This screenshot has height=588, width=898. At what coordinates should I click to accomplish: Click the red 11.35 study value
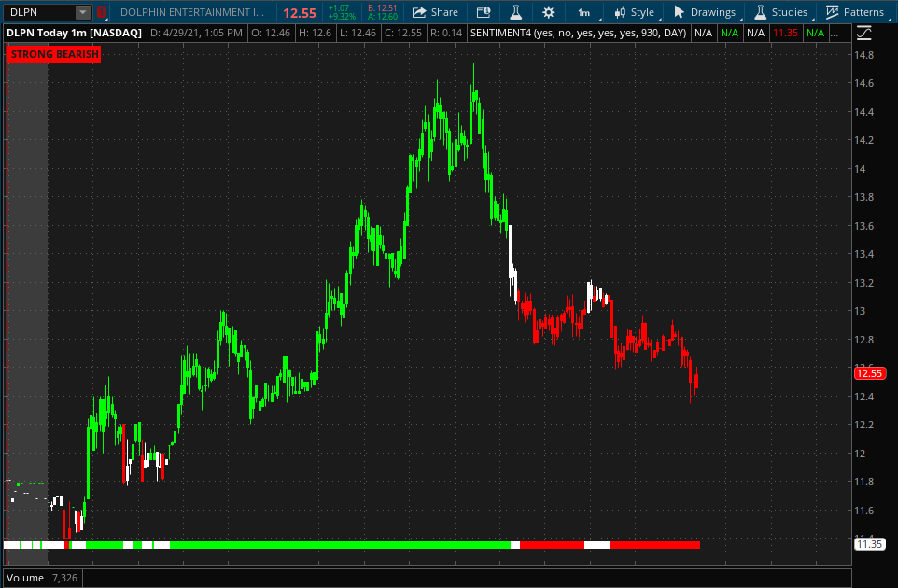(785, 33)
